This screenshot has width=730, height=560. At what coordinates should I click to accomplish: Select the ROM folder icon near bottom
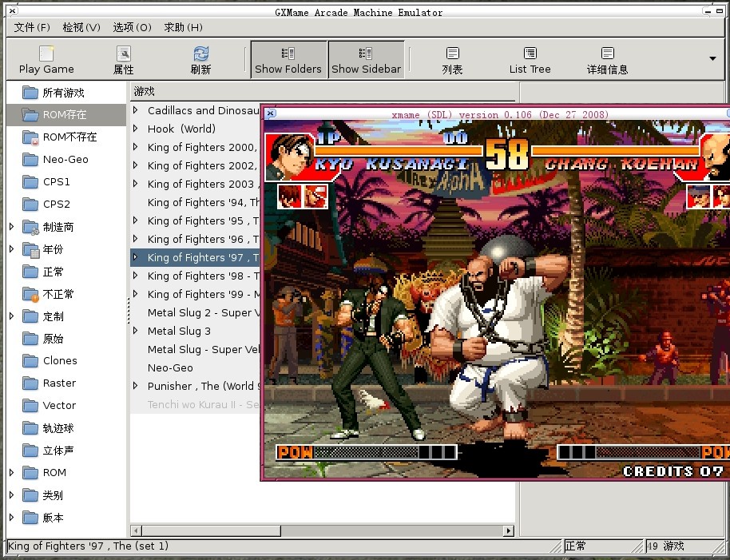coord(30,472)
